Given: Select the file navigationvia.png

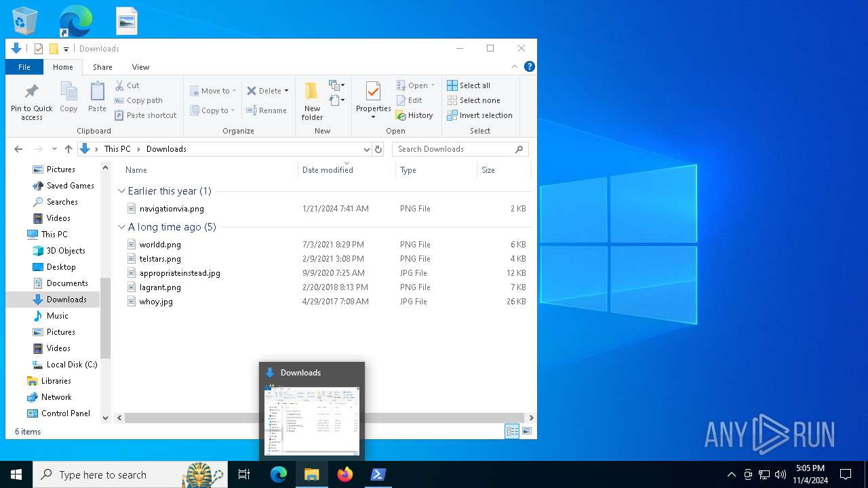Looking at the screenshot, I should (172, 209).
